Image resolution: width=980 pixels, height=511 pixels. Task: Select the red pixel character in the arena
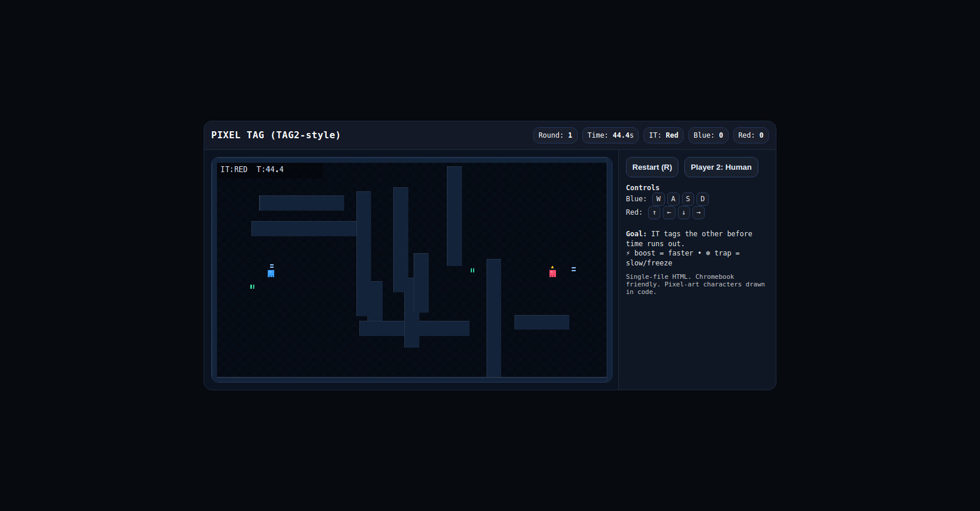click(x=552, y=273)
